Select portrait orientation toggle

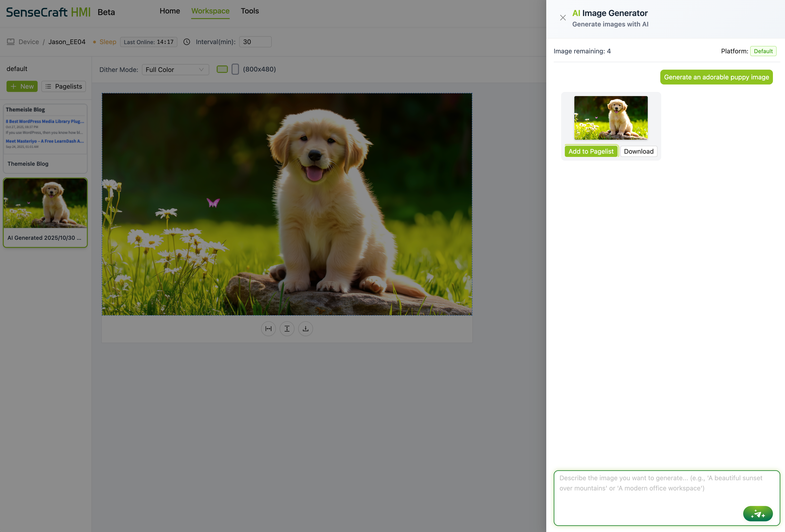235,69
